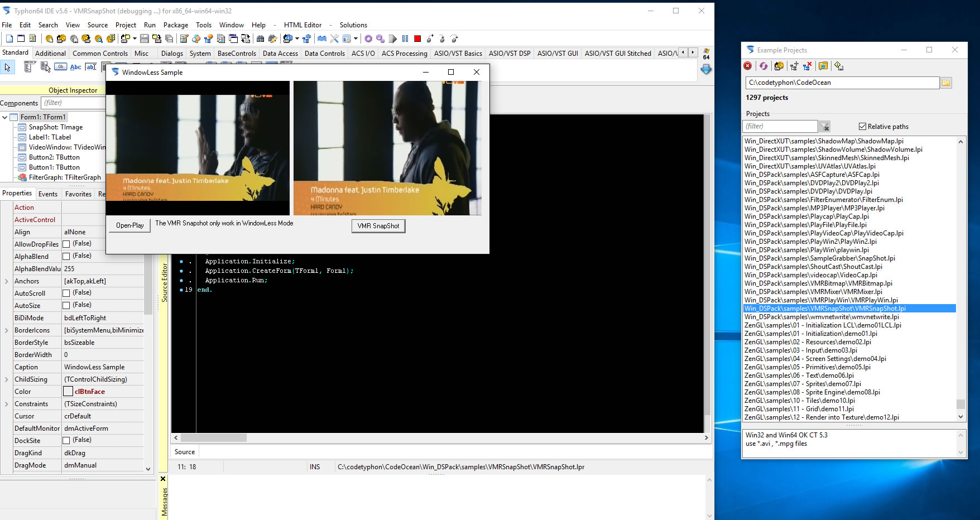Select FilterGraph: TFilterGraph in the component tree
980x520 pixels.
[65, 177]
